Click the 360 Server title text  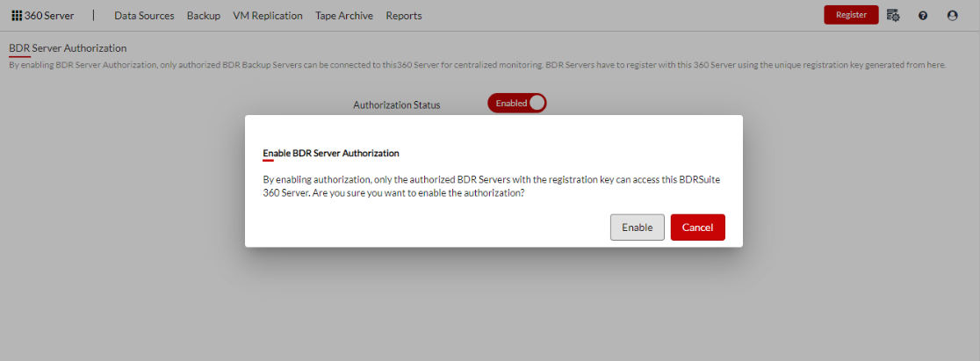(49, 16)
